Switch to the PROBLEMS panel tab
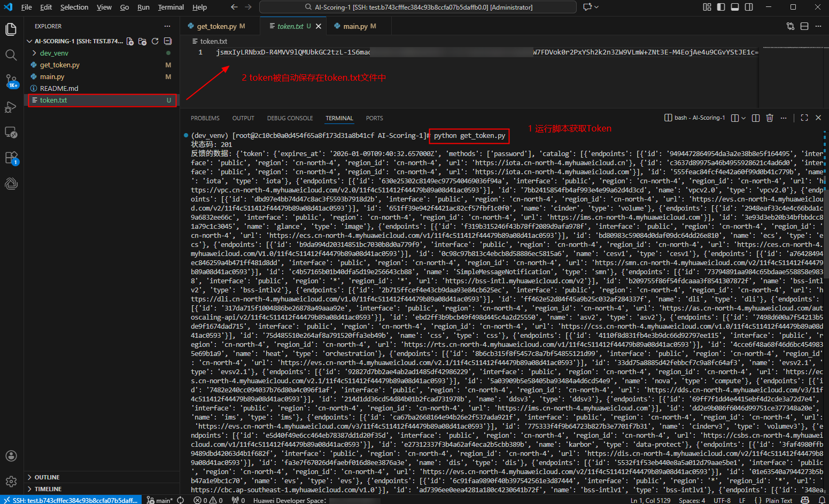829x504 pixels. click(x=205, y=118)
